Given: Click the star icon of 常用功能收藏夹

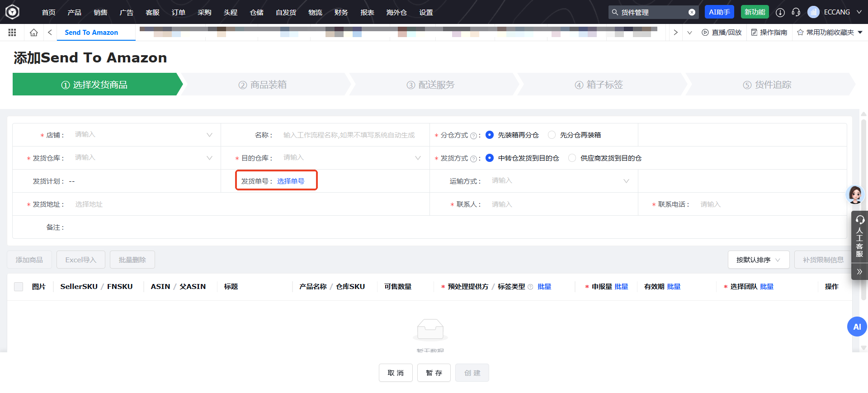Looking at the screenshot, I should [x=800, y=33].
